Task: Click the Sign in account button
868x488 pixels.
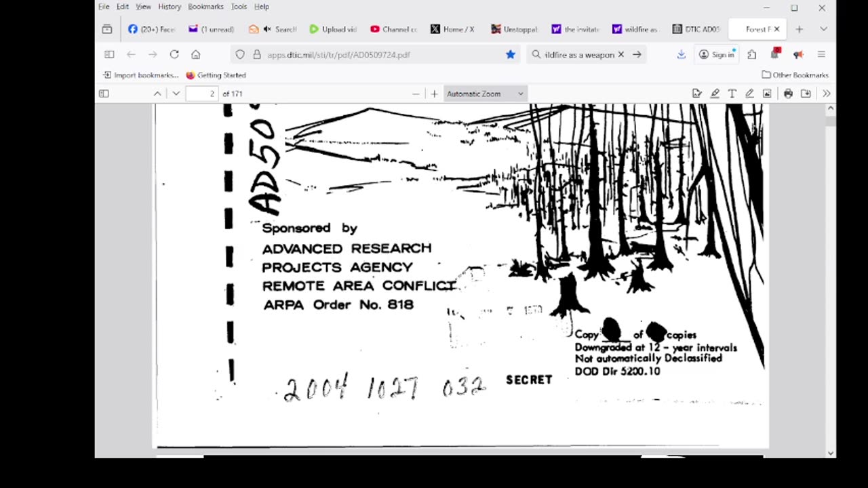Action: (x=717, y=54)
